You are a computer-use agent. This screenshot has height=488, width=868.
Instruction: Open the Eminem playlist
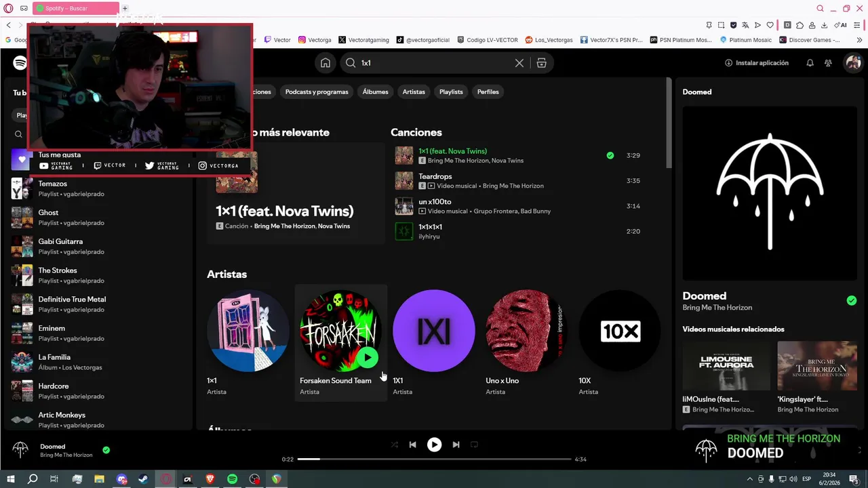pyautogui.click(x=98, y=333)
